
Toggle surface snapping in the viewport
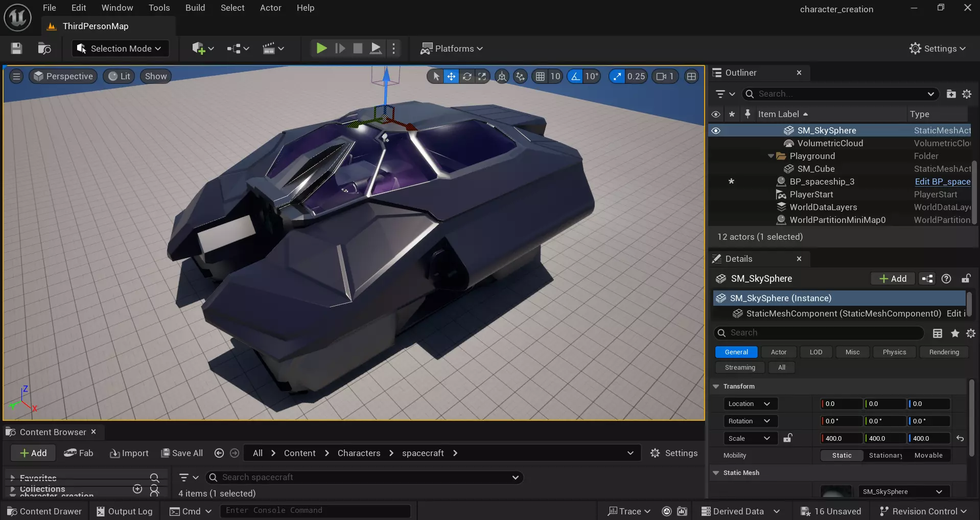tap(520, 76)
